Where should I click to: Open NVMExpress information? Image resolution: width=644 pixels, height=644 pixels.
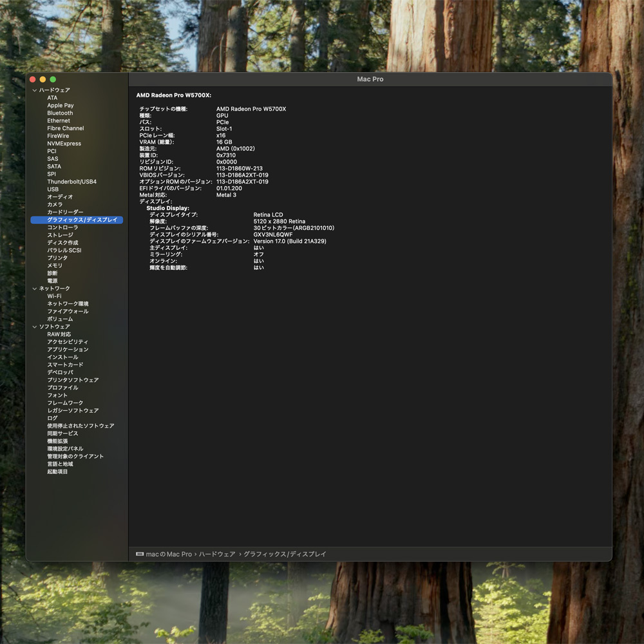coord(64,144)
